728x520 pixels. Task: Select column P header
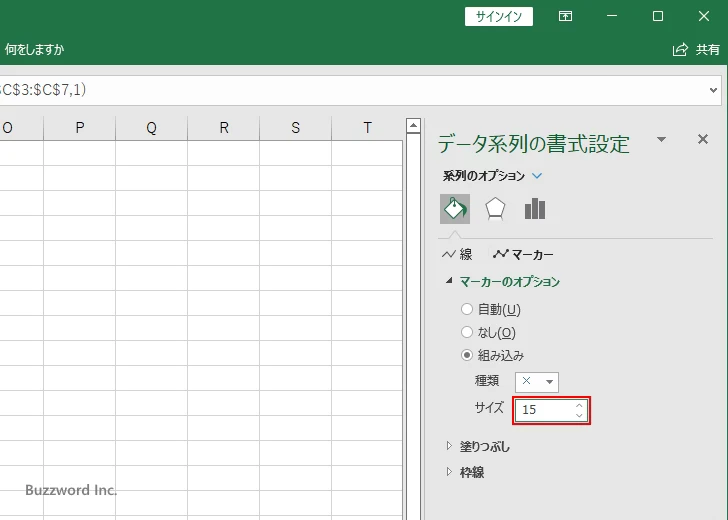80,128
